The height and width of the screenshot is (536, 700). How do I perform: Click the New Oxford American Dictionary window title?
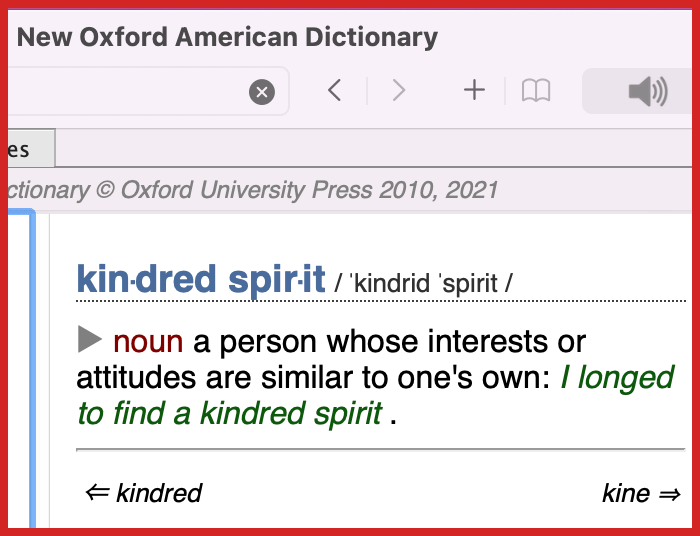227,38
